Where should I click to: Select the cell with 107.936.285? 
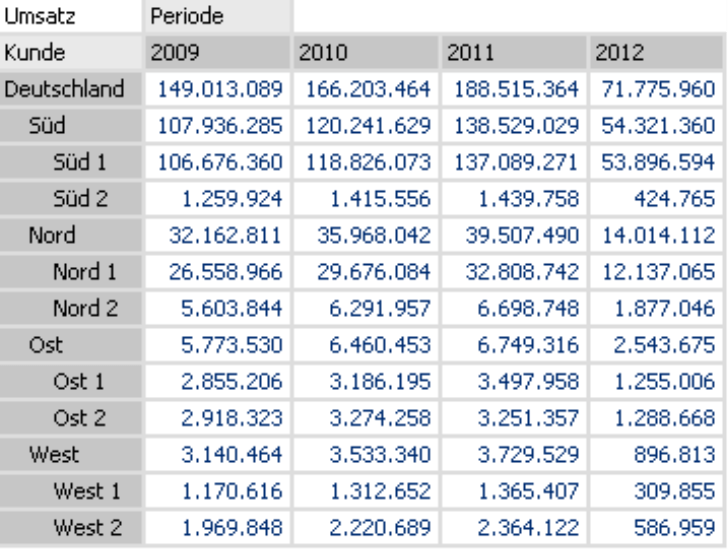tap(218, 125)
